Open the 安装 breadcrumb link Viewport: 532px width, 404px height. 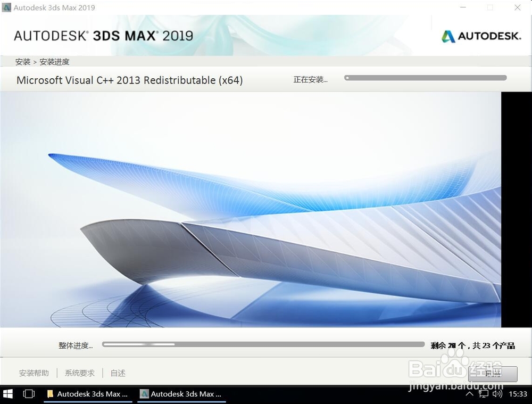click(x=22, y=62)
